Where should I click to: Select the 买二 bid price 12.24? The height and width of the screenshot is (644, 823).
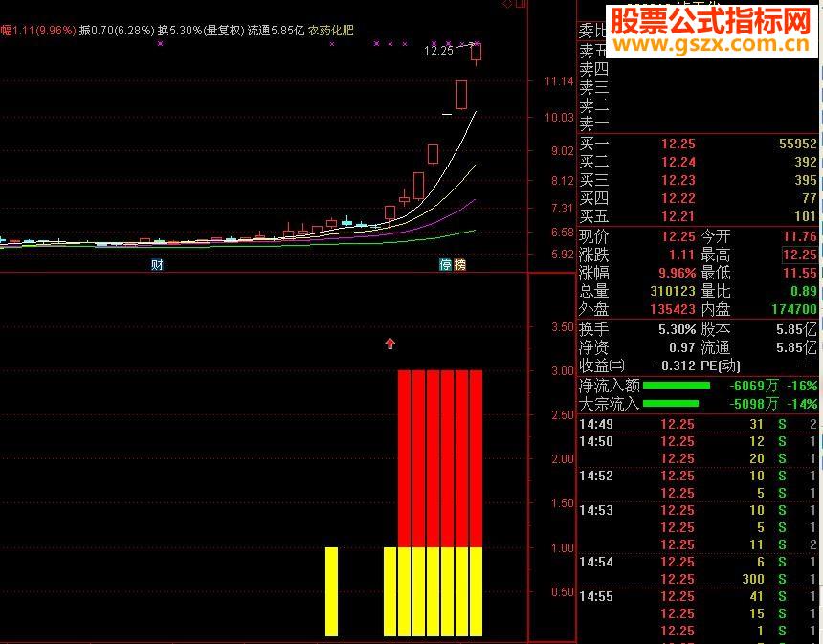(x=678, y=162)
